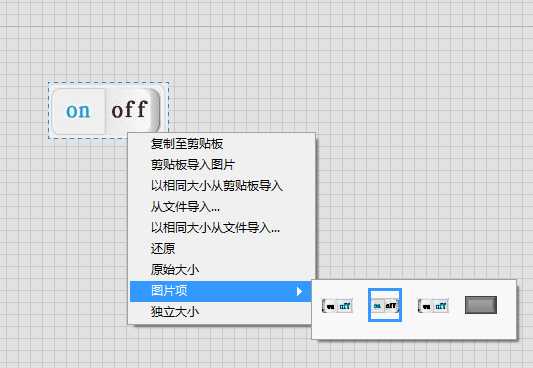533x368 pixels.
Task: Pick 以相同大小从文件导入... menu item
Action: (221, 228)
